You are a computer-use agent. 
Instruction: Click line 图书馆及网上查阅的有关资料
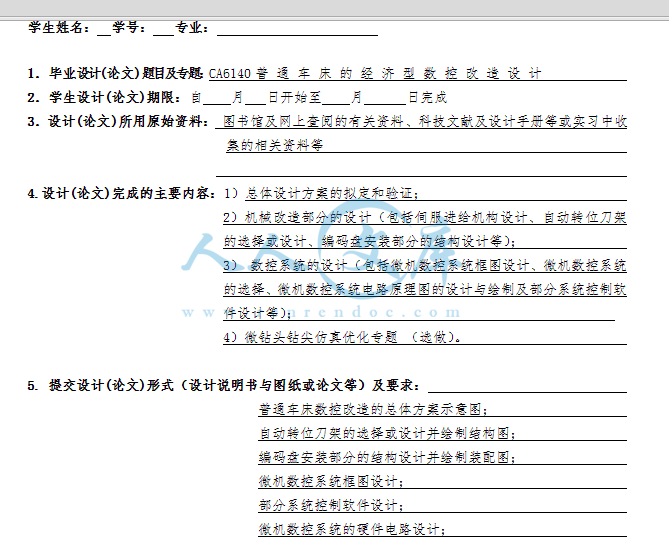pos(425,122)
